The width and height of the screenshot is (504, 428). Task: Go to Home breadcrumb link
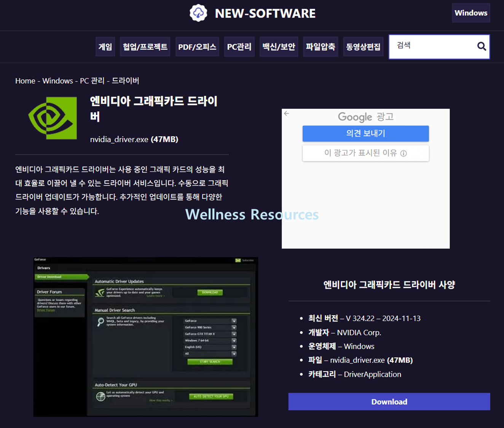coord(25,81)
